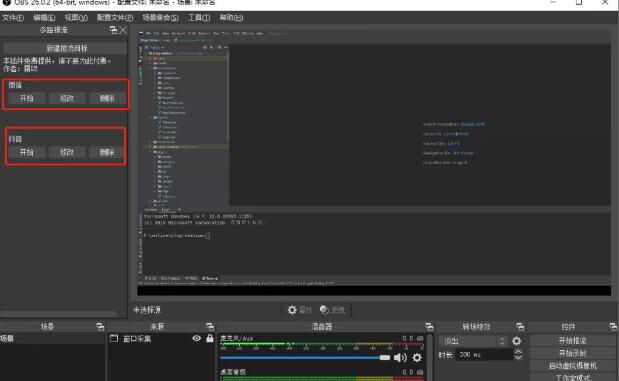
Task: Toggle visibility of the 窗口采集 source
Action: click(x=197, y=338)
